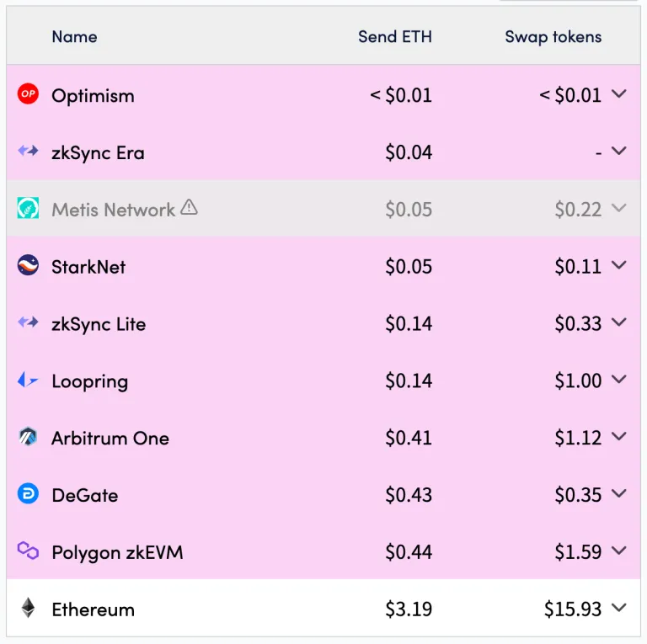
Task: Click the Ethereum diamond logo icon
Action: click(29, 609)
